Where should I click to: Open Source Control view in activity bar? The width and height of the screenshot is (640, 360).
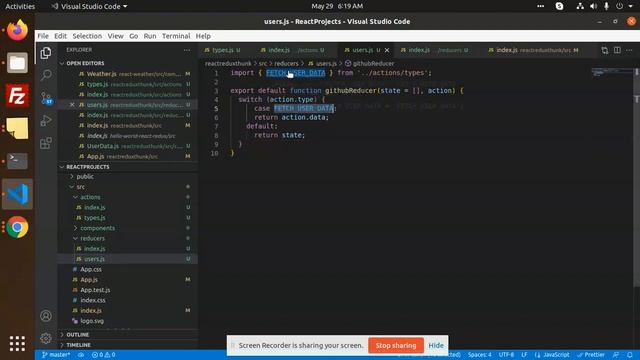point(46,98)
